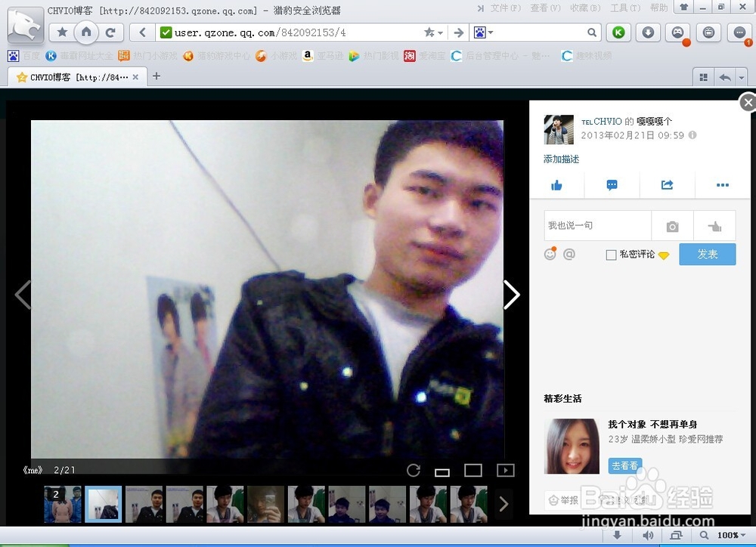Open the message bubble toolbar icon
The image size is (756, 547).
pos(739,32)
